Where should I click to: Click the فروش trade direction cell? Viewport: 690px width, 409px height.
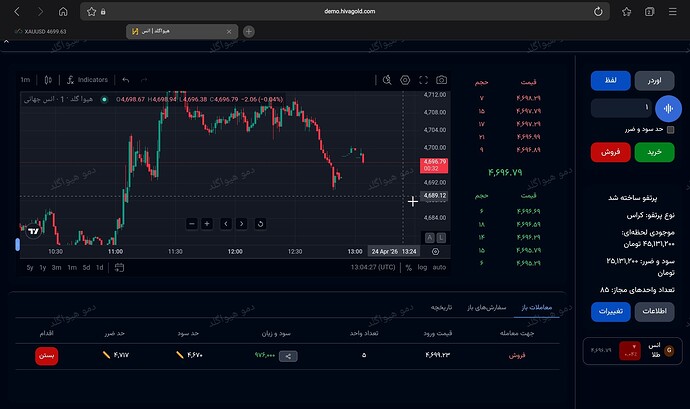tap(517, 355)
